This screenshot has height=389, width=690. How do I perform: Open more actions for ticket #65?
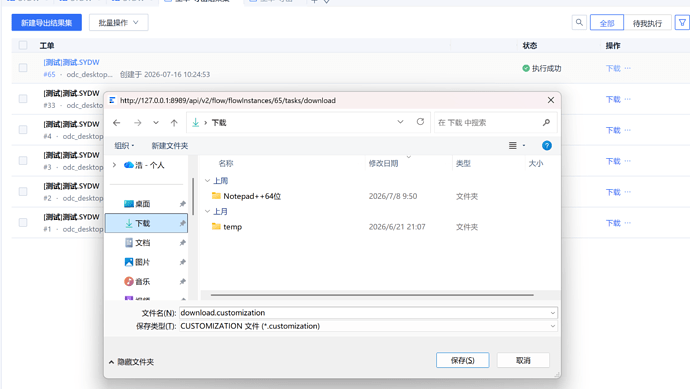pos(628,68)
